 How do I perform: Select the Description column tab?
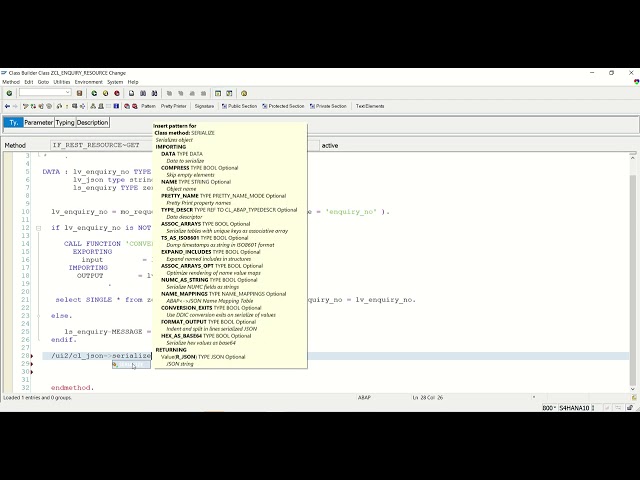tap(93, 122)
